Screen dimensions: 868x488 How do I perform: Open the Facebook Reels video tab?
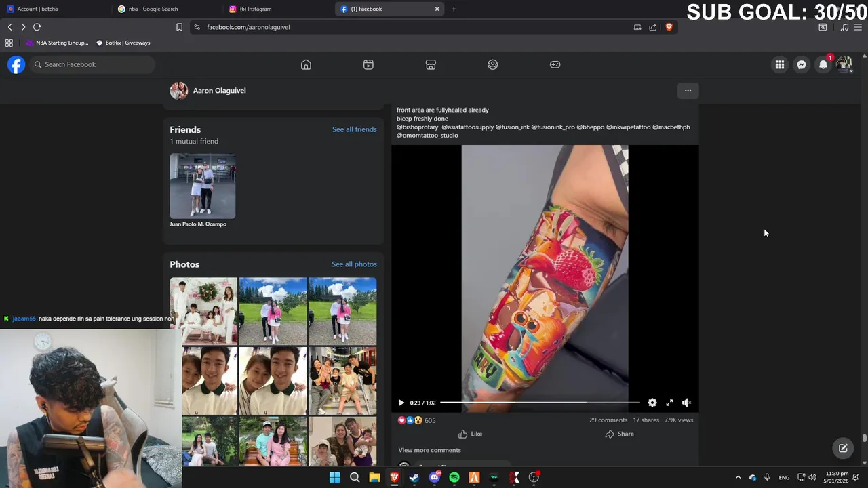[368, 64]
